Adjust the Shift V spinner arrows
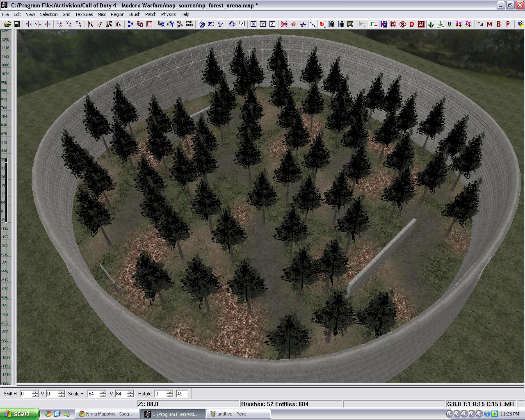The height and width of the screenshot is (420, 525). coord(61,394)
